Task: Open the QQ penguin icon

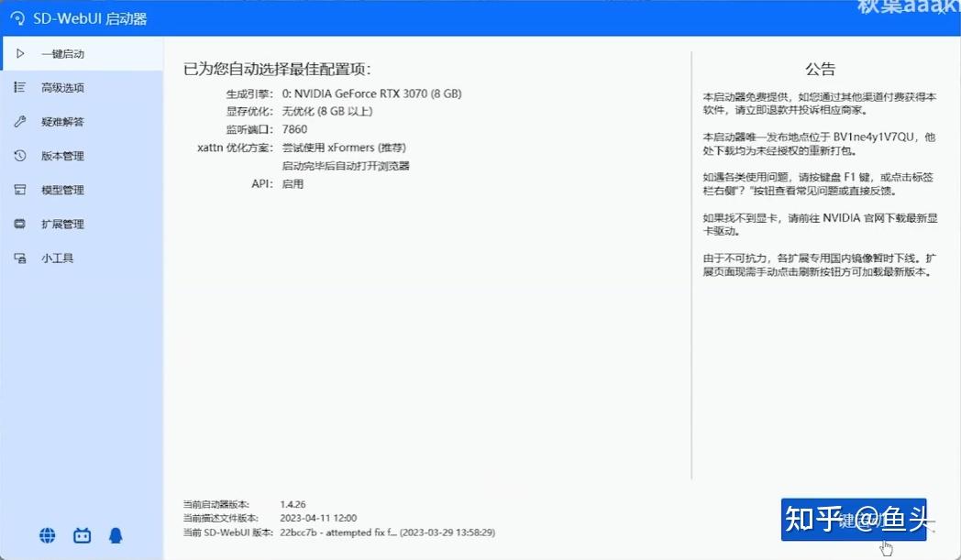Action: (116, 535)
